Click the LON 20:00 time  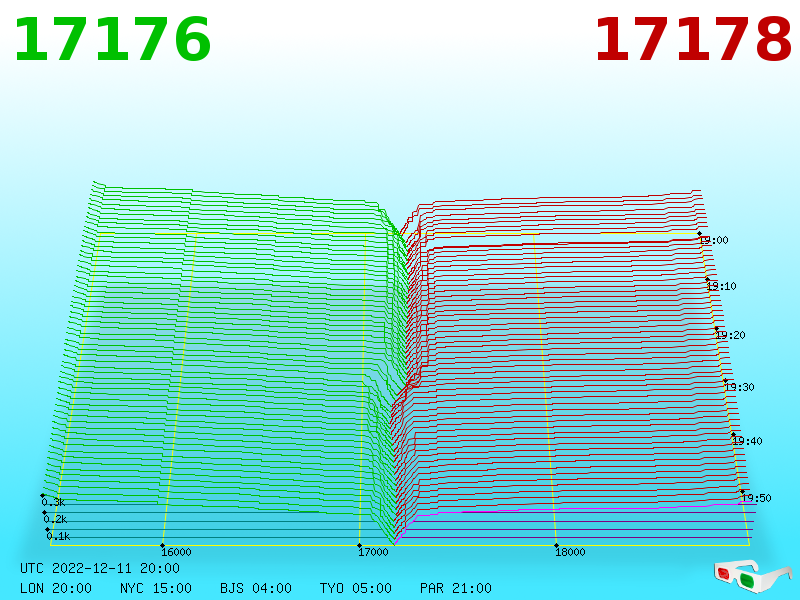tap(56, 588)
